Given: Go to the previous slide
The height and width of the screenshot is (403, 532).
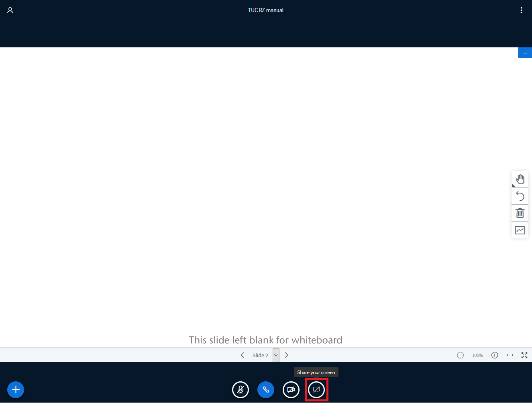Looking at the screenshot, I should pyautogui.click(x=242, y=355).
